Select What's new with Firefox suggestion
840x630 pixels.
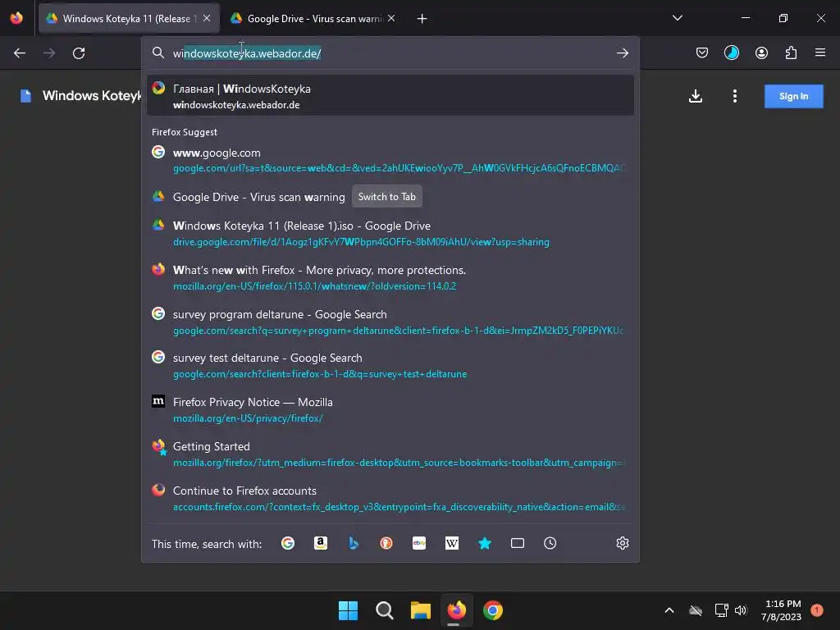[x=390, y=278]
